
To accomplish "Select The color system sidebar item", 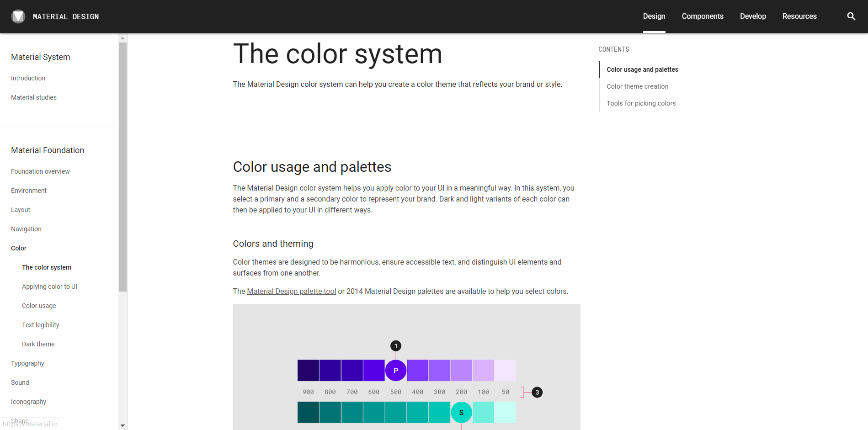I will [47, 267].
